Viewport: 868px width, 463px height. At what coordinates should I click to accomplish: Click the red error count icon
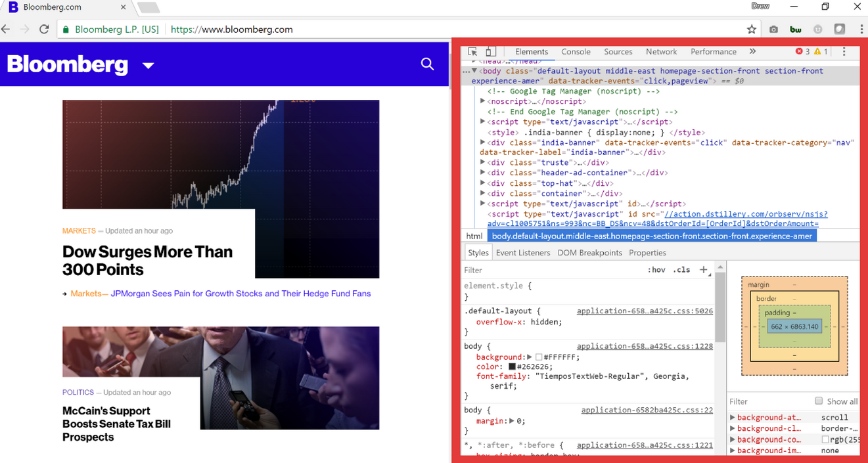point(799,52)
